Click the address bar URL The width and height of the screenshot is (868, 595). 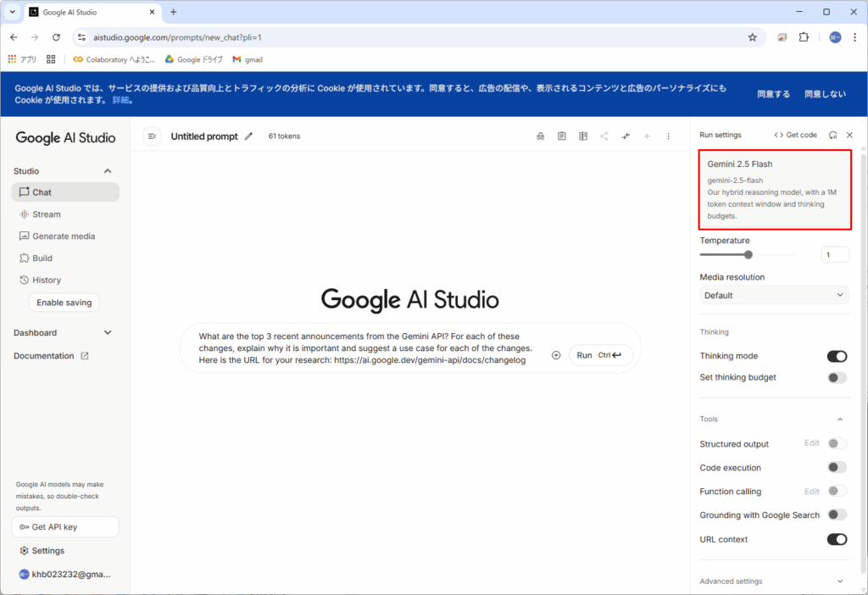[177, 37]
